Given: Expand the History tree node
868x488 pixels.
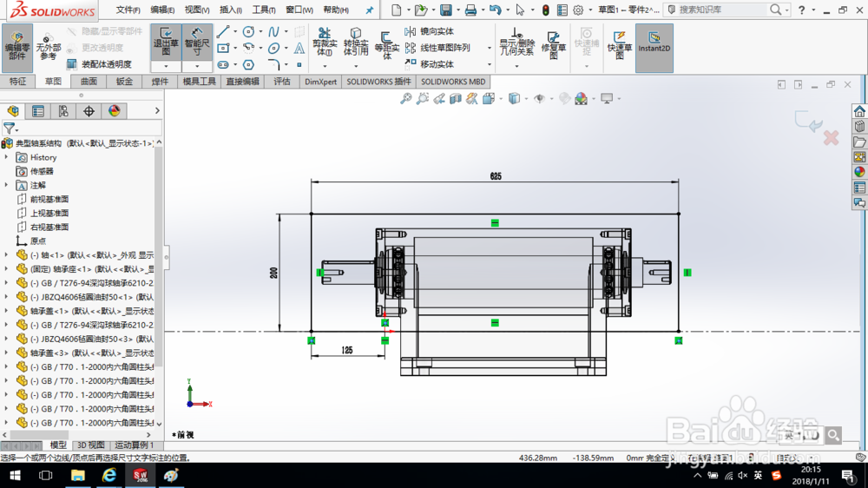Looking at the screenshot, I should click(x=7, y=157).
